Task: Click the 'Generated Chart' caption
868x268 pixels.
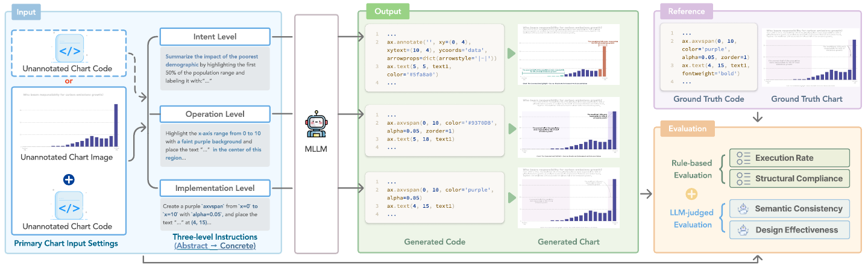Action: (x=570, y=242)
